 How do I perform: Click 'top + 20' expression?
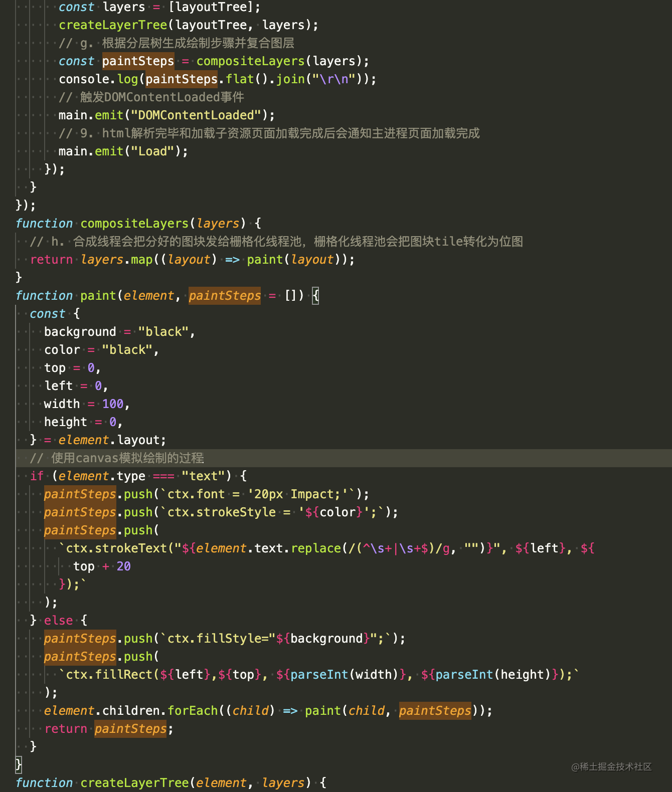tap(102, 566)
